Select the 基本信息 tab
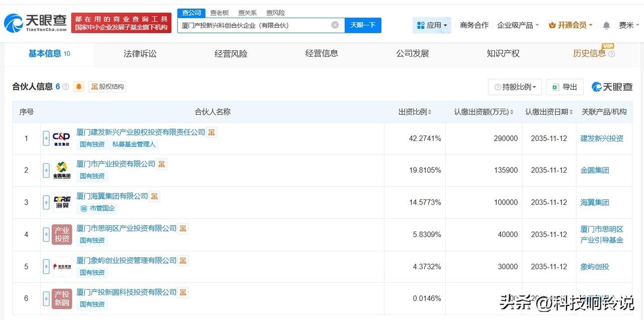644x320 pixels. [49, 54]
